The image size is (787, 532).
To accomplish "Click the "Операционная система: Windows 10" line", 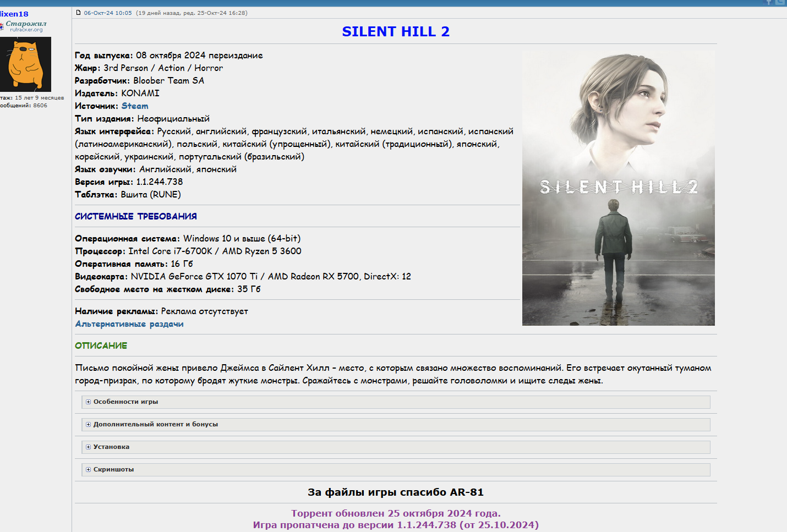I will [188, 239].
